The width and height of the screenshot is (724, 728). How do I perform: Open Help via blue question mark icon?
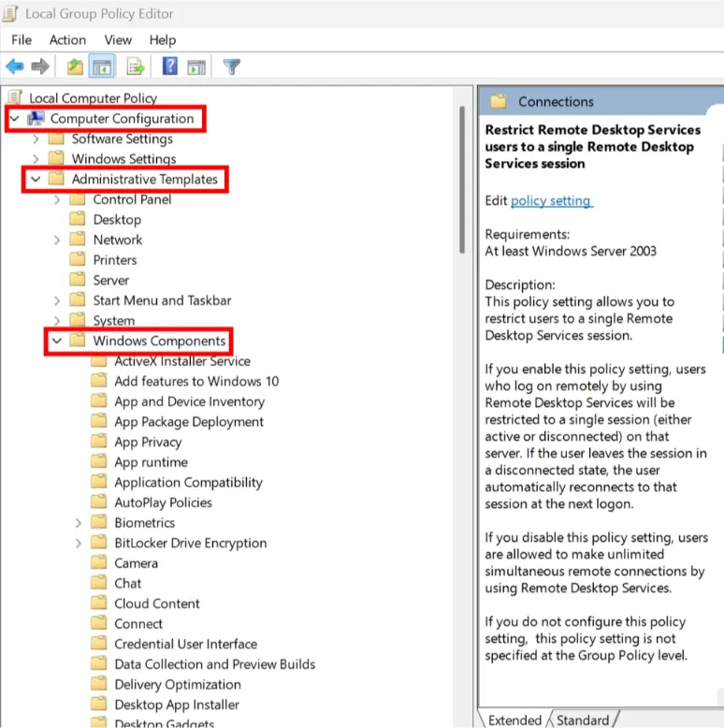tap(170, 66)
